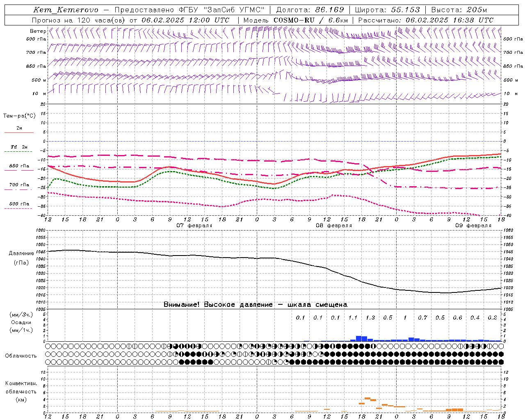Click the Модель COSMO-RU / 6.6км label

click(296, 20)
